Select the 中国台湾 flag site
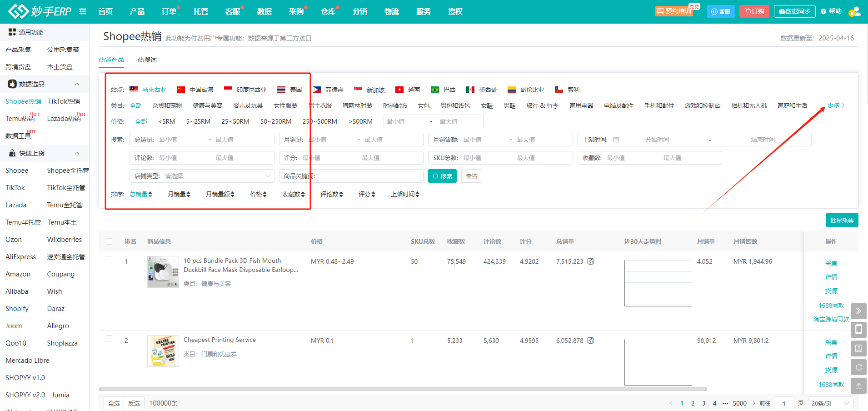The image size is (868, 411). click(195, 90)
